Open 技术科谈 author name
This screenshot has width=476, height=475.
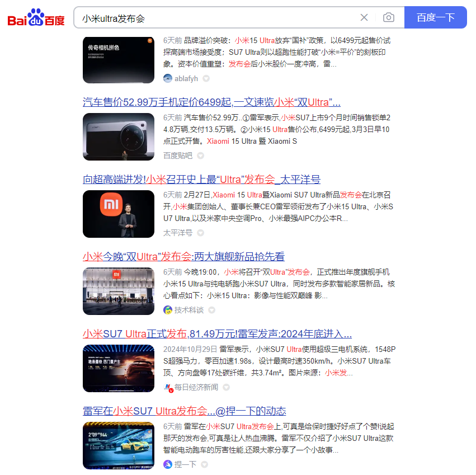coord(189,310)
